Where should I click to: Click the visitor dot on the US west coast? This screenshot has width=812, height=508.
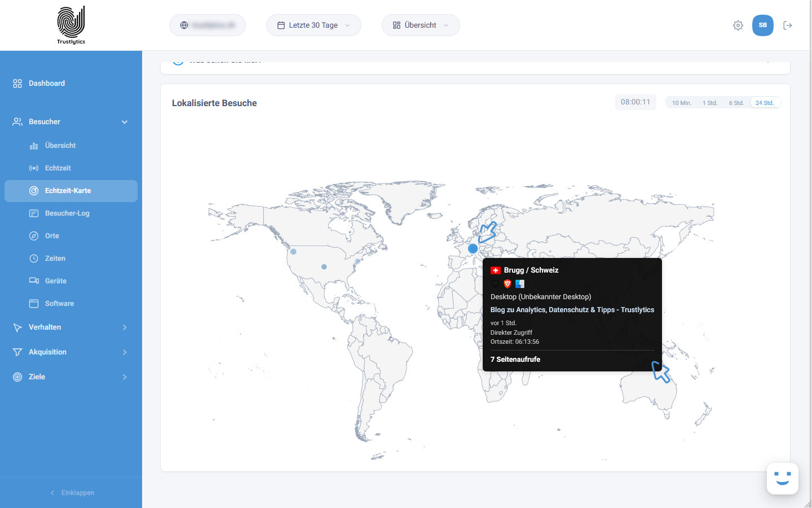tap(293, 252)
